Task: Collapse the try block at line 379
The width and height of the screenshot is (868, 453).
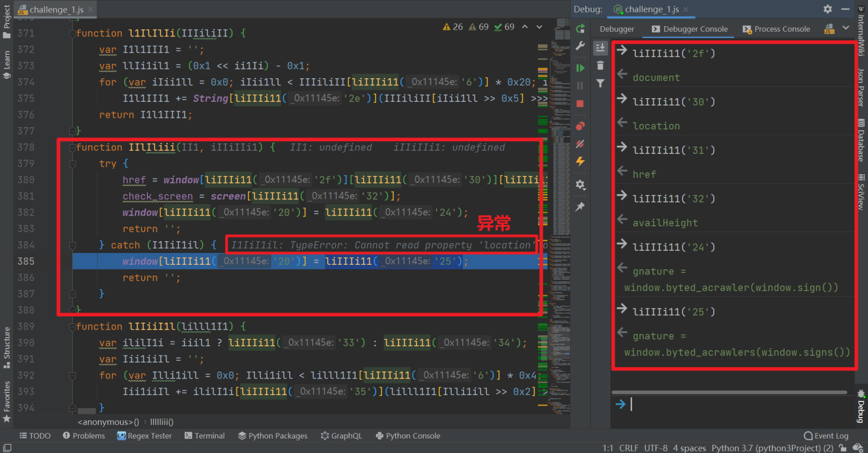Action: coord(72,164)
